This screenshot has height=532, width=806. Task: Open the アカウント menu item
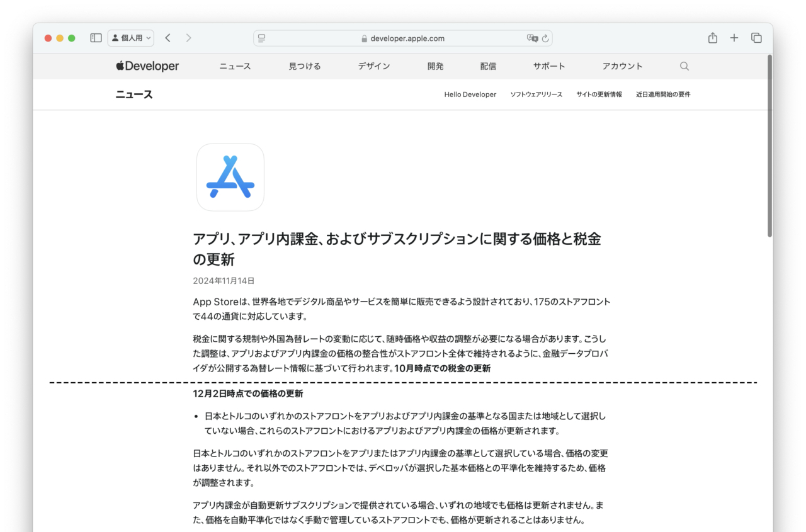point(622,66)
